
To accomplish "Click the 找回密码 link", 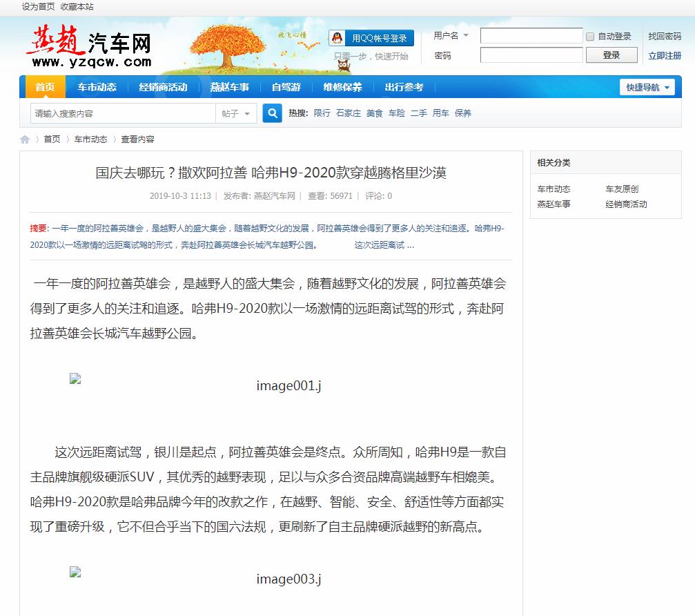I will 665,36.
